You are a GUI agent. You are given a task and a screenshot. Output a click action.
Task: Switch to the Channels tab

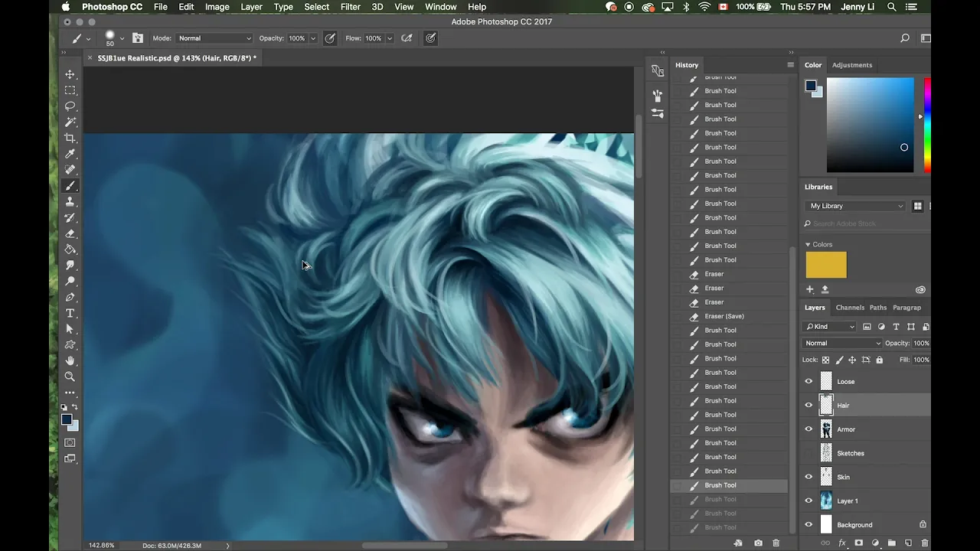[850, 308]
